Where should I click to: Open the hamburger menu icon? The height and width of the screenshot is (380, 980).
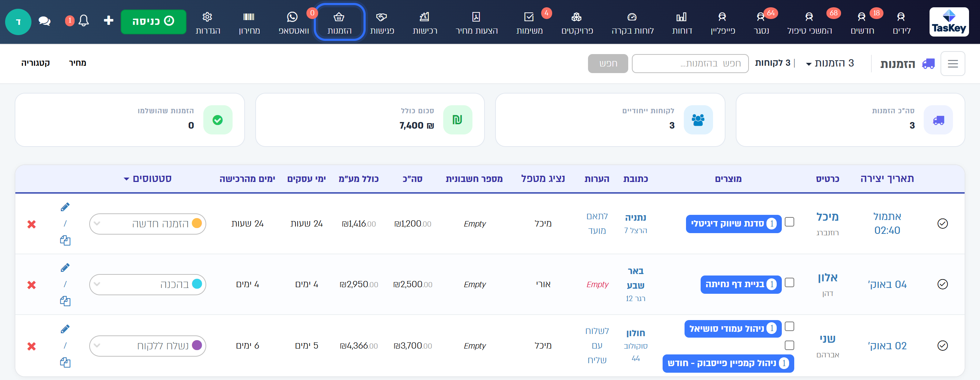(x=953, y=64)
